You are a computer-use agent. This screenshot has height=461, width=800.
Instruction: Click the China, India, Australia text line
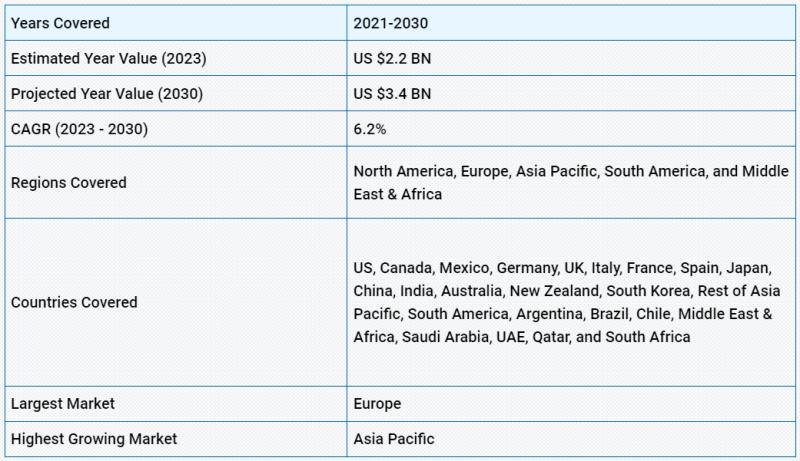click(566, 291)
